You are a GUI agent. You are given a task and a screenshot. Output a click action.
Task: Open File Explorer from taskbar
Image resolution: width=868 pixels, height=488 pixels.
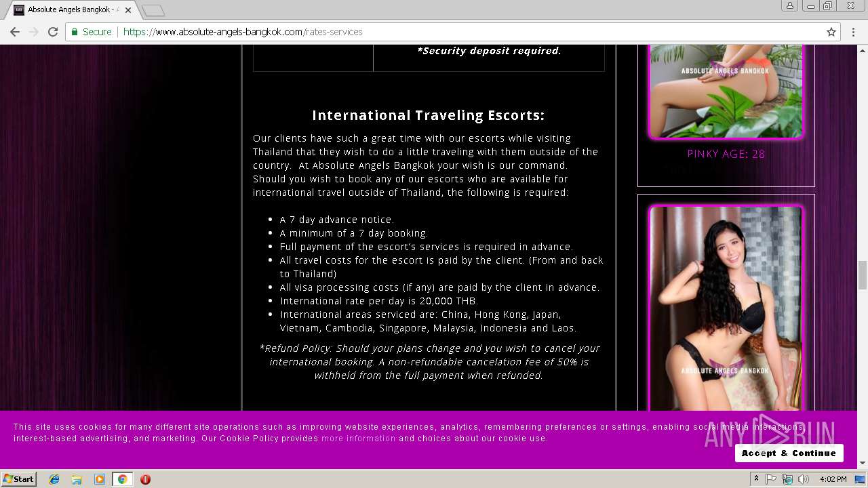pyautogui.click(x=77, y=479)
